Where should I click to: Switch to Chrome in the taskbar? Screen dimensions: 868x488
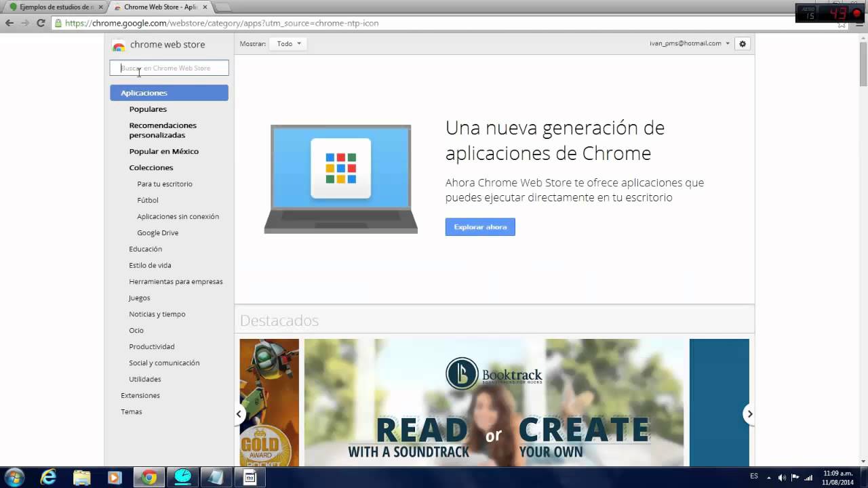pyautogui.click(x=149, y=477)
